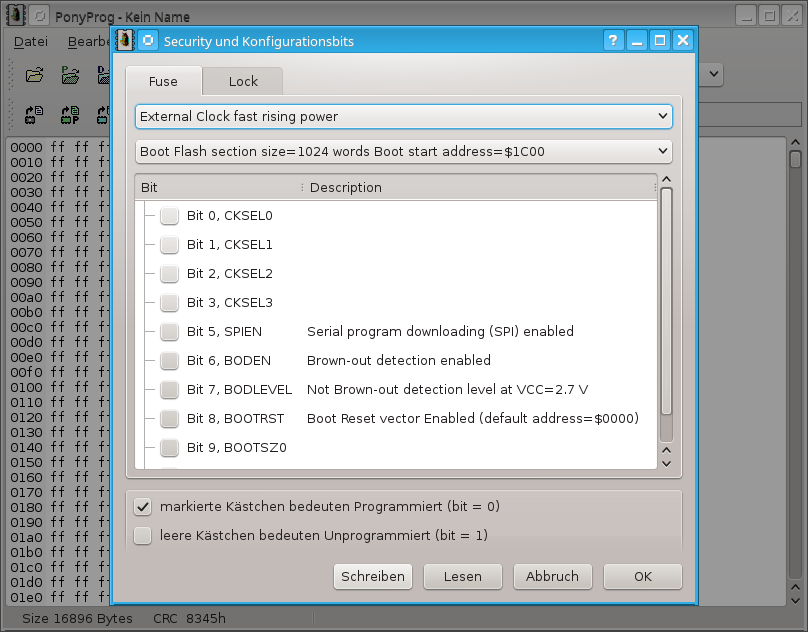Open the Datei menu in PonyProg
Viewport: 808px width, 632px height.
tap(31, 42)
